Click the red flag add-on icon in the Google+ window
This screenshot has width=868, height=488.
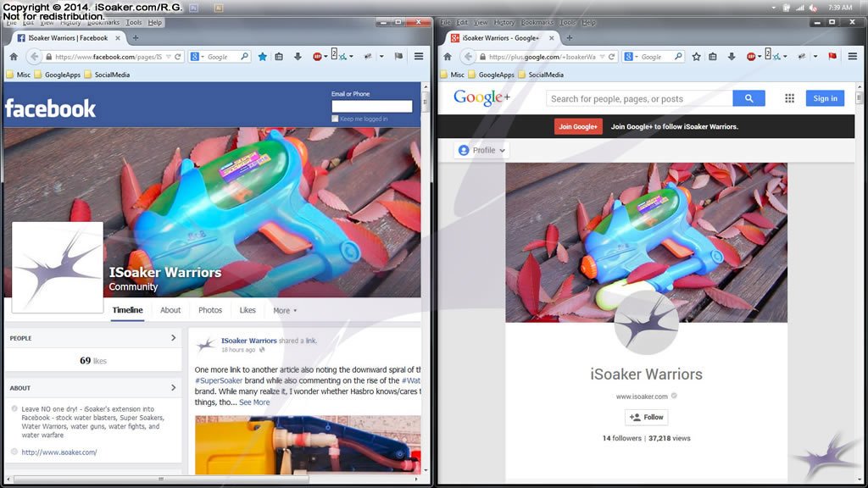coord(832,57)
